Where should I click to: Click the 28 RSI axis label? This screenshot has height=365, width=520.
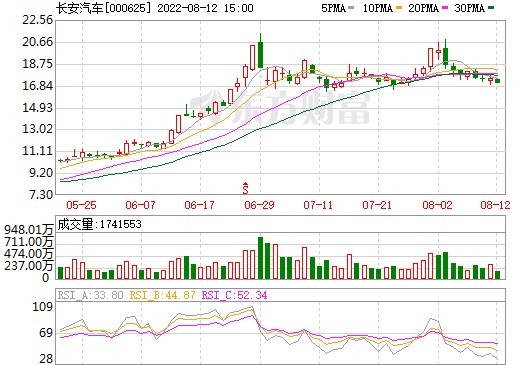tap(46, 359)
